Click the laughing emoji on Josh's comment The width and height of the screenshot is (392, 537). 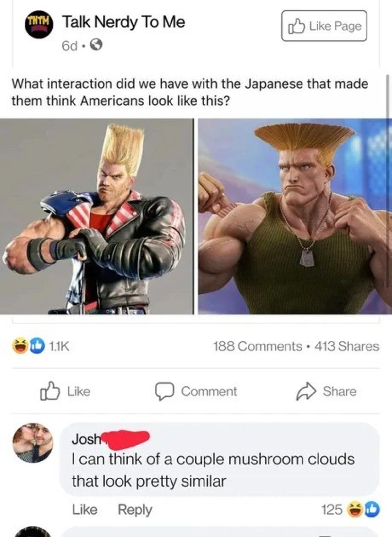click(x=356, y=510)
